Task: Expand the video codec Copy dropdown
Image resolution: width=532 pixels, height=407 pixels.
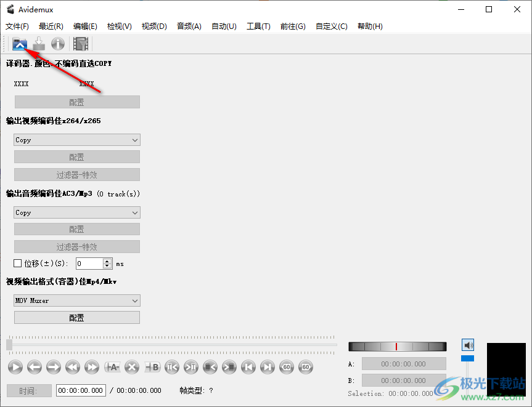Action: (77, 140)
